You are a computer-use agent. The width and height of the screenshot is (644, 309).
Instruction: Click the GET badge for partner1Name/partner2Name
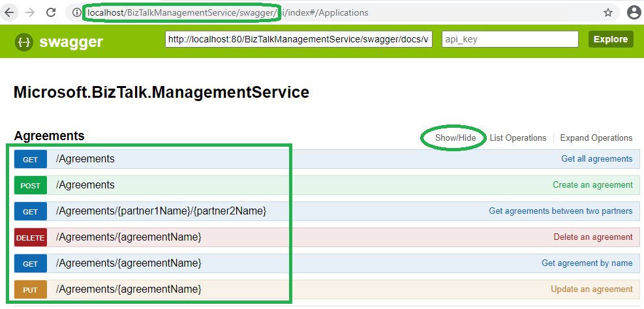pos(31,212)
